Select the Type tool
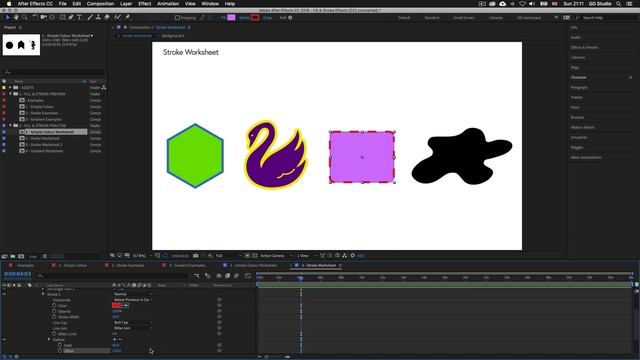The width and height of the screenshot is (640, 360). [x=80, y=18]
